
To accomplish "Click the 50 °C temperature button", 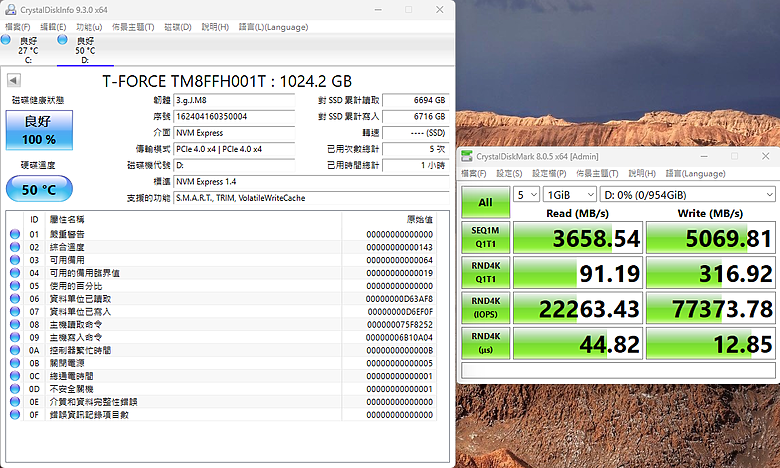I will pyautogui.click(x=39, y=189).
